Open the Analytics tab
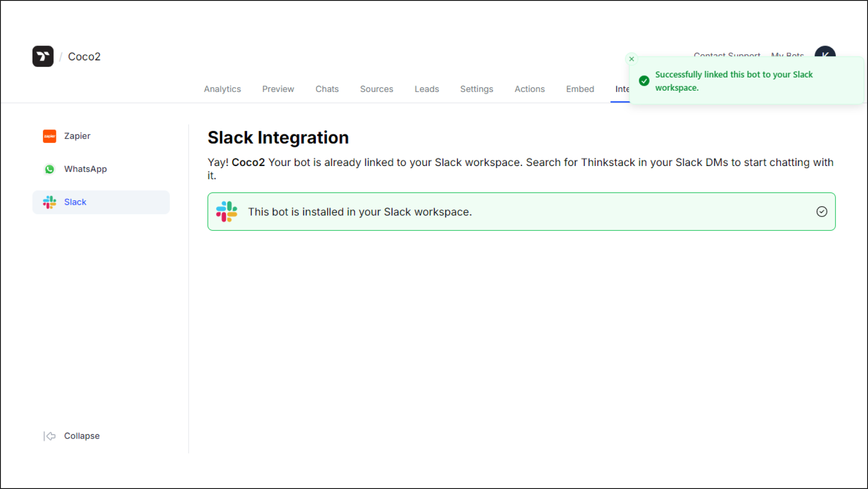Screen dimensions: 868x489 (222, 89)
